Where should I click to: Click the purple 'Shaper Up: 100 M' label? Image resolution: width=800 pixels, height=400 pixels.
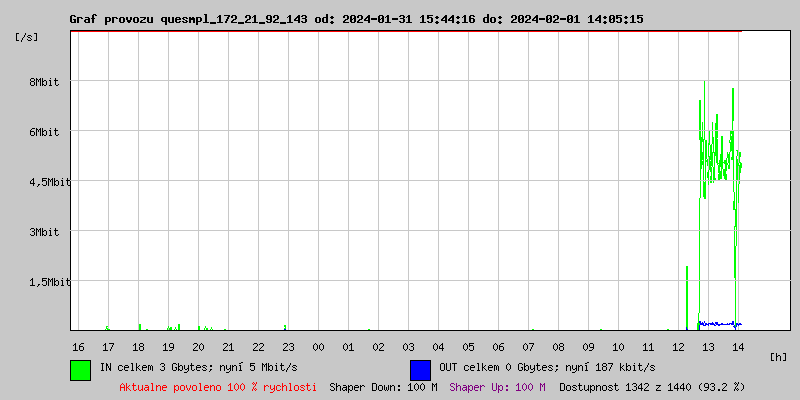click(497, 387)
